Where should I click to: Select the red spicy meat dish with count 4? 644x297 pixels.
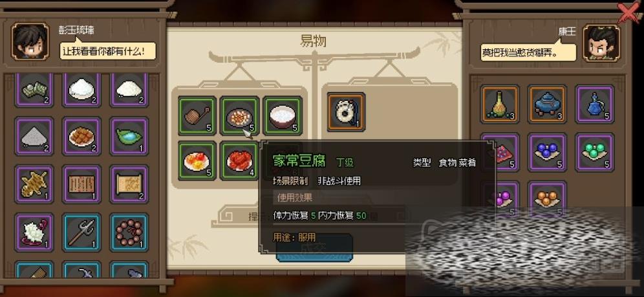tap(239, 160)
